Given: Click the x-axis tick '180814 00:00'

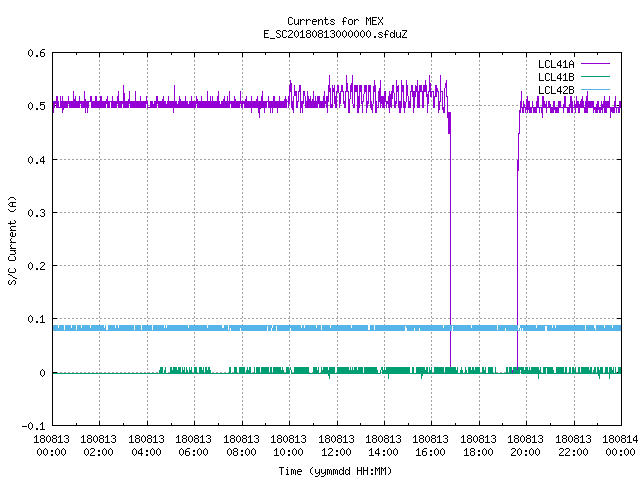Looking at the screenshot, I should click(x=620, y=445).
